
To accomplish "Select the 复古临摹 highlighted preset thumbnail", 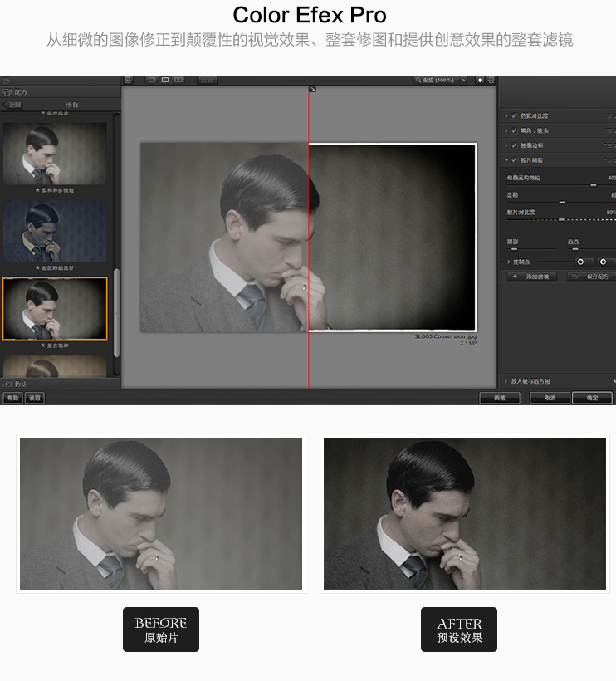I will [55, 309].
